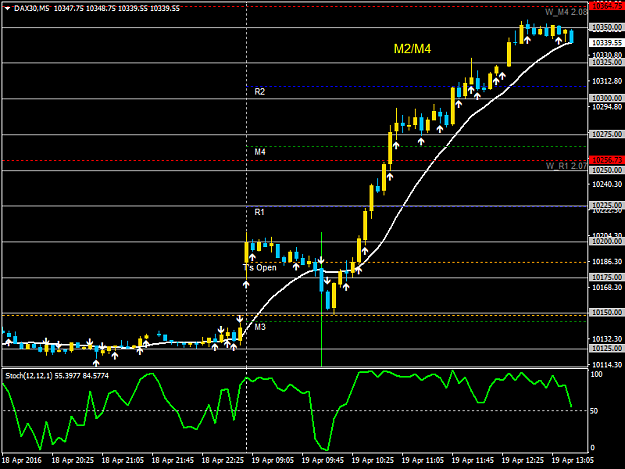625x469 pixels.
Task: Click the 10114.30 price scale value
Action: coord(607,365)
